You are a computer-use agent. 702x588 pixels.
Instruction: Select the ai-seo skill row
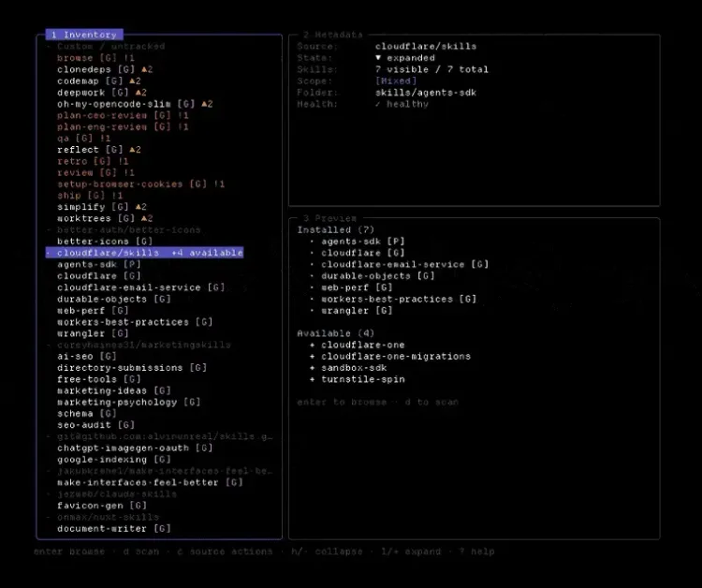click(x=87, y=356)
